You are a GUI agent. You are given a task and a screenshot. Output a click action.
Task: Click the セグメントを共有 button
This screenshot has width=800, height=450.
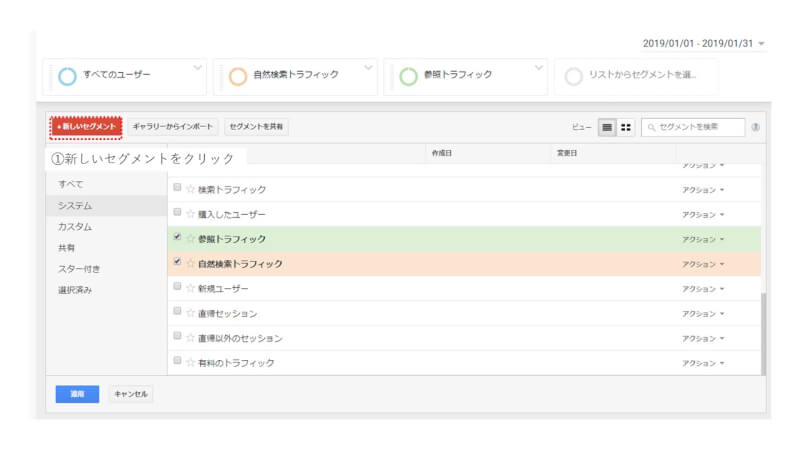256,127
